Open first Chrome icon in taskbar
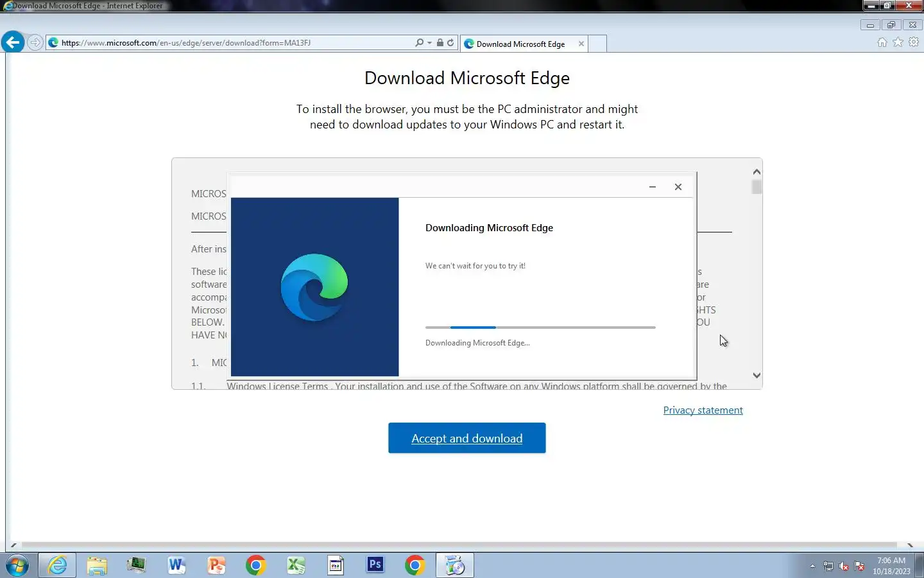This screenshot has width=924, height=578. tap(256, 565)
